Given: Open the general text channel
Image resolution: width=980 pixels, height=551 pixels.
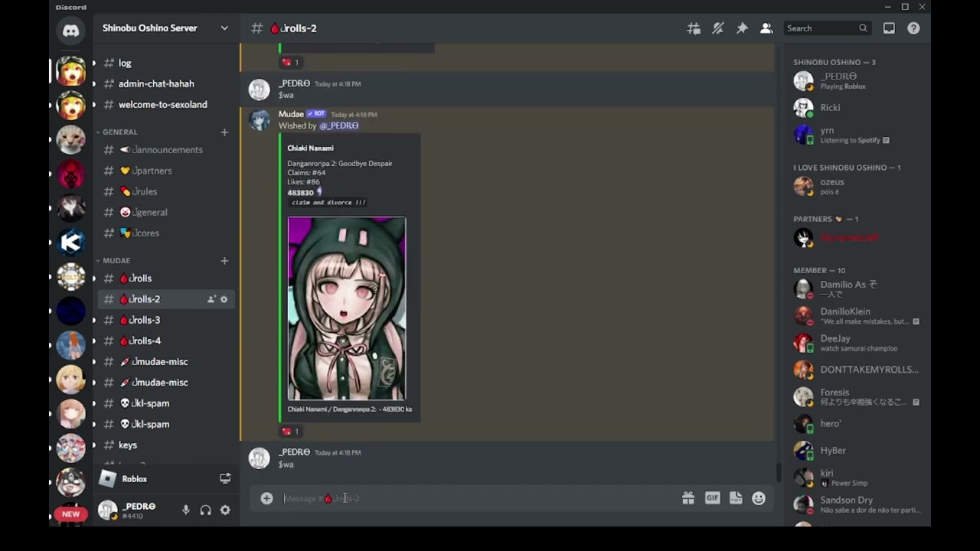Looking at the screenshot, I should (165, 212).
